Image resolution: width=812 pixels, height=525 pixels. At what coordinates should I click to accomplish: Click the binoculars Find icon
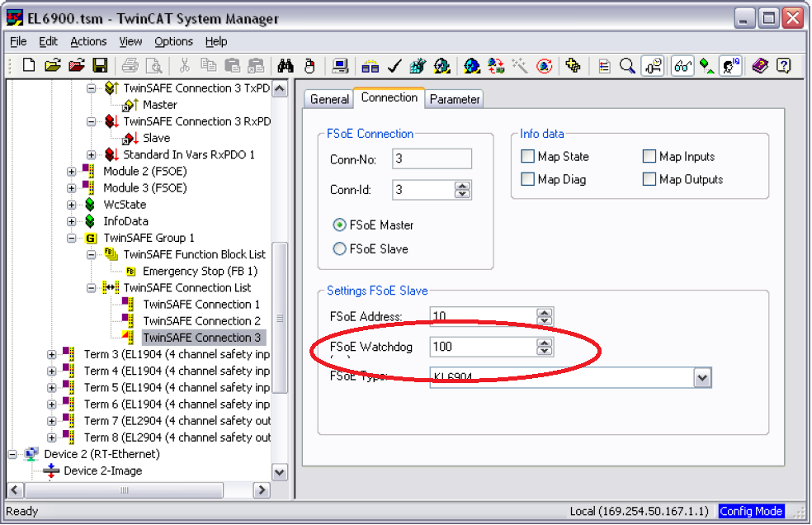coord(286,66)
